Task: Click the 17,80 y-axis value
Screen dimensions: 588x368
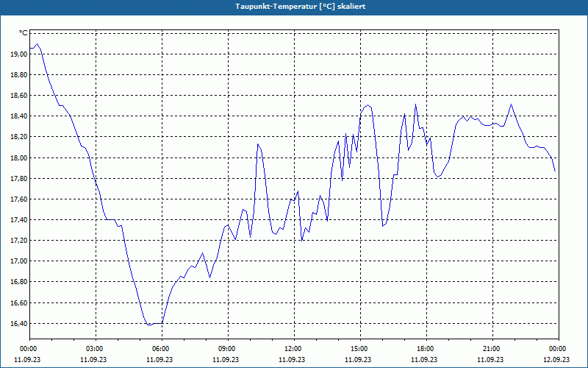Action: [x=20, y=178]
